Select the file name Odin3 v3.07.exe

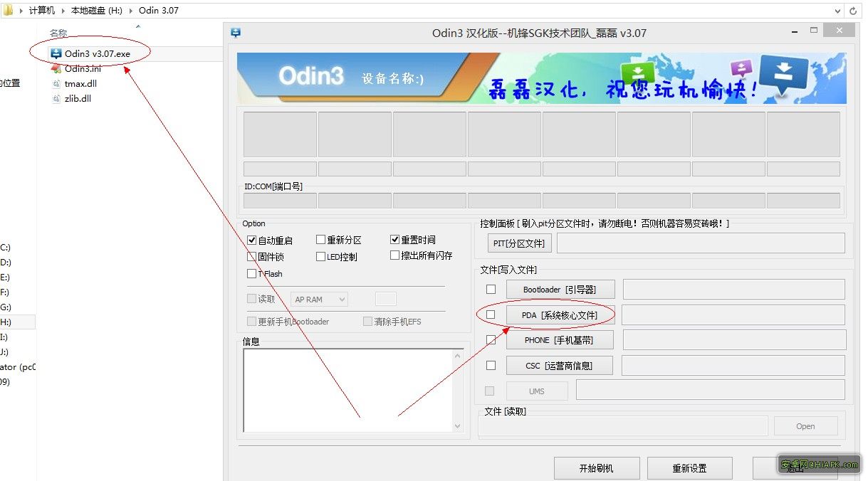tap(98, 53)
